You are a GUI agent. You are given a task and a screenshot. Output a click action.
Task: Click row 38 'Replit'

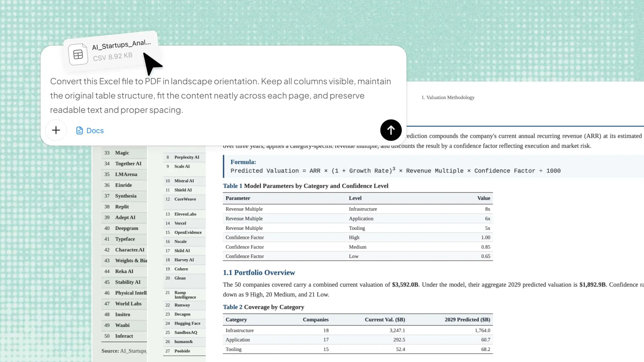[x=124, y=207]
